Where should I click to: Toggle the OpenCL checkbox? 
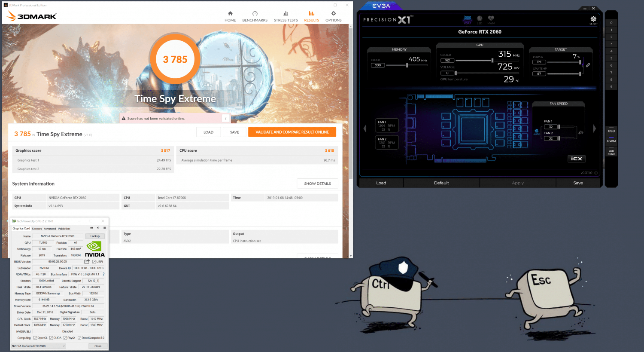[35, 338]
